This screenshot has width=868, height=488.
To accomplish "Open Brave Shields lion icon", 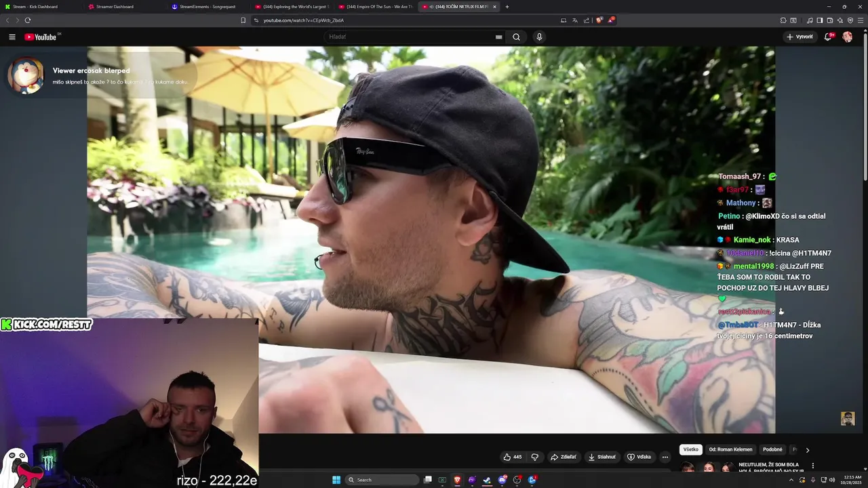I will click(x=599, y=20).
